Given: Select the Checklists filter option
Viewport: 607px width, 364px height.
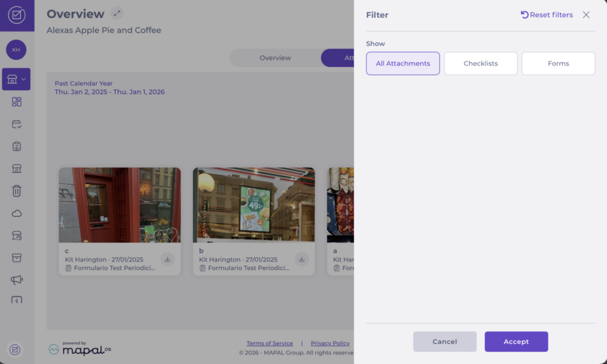Looking at the screenshot, I should pyautogui.click(x=481, y=63).
